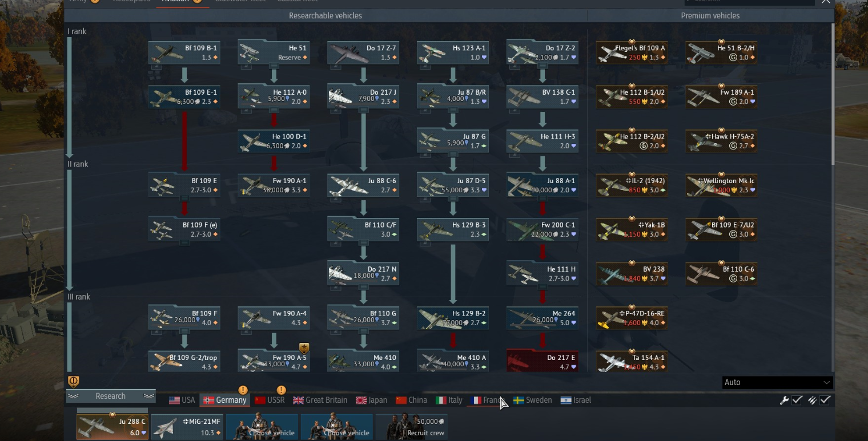The height and width of the screenshot is (441, 868).
Task: Click the first Choose vehicle crew slot
Action: click(262, 427)
